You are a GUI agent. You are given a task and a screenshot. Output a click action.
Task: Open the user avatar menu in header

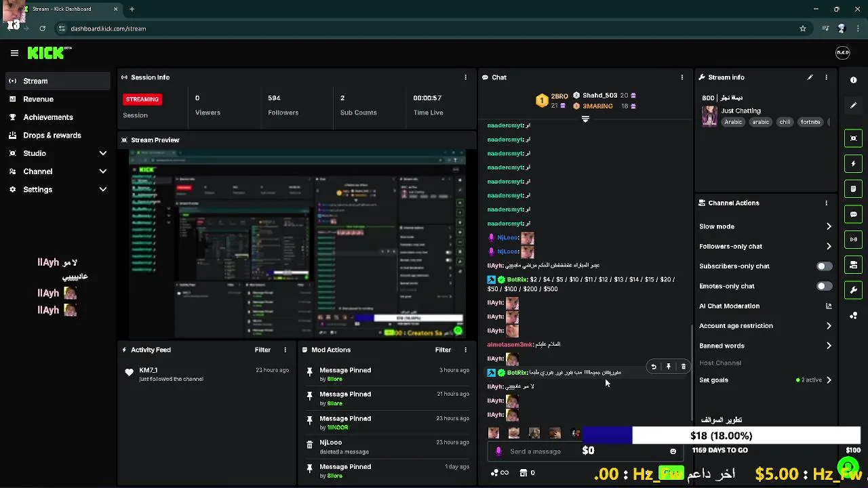point(842,53)
